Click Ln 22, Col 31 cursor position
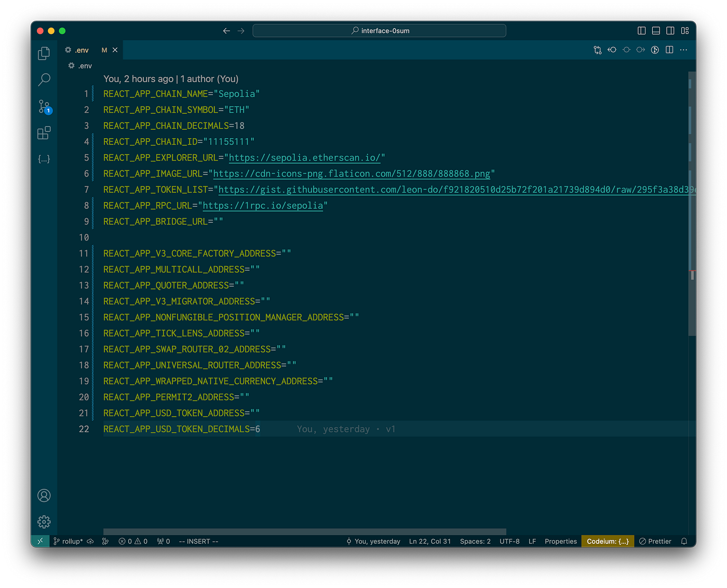This screenshot has width=727, height=588. [430, 541]
